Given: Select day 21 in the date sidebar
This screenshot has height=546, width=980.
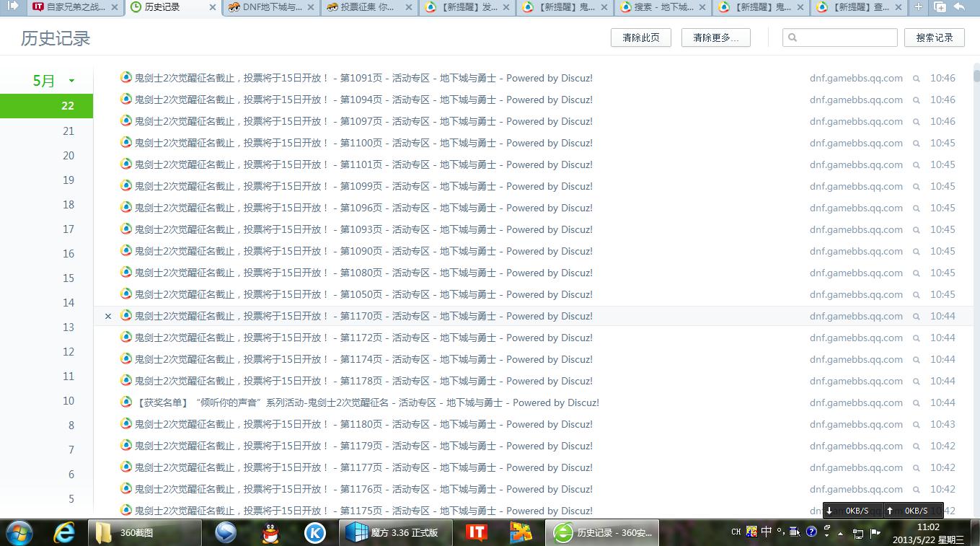Looking at the screenshot, I should pos(69,131).
